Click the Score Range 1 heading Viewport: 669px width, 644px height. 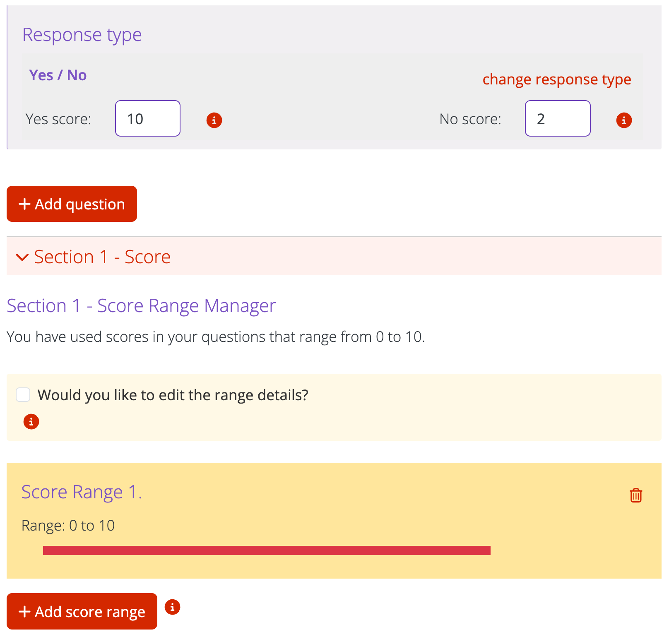pyautogui.click(x=82, y=492)
